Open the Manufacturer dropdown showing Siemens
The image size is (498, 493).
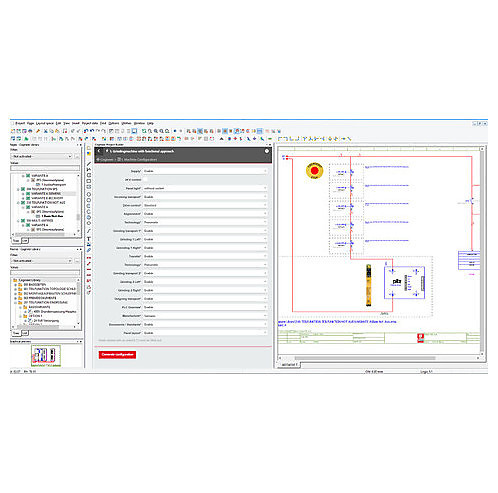coord(205,316)
